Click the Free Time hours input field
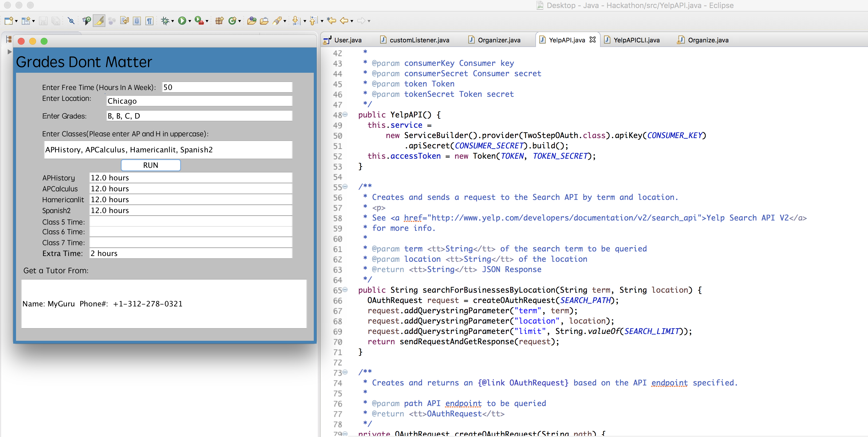The image size is (868, 437). click(x=227, y=87)
